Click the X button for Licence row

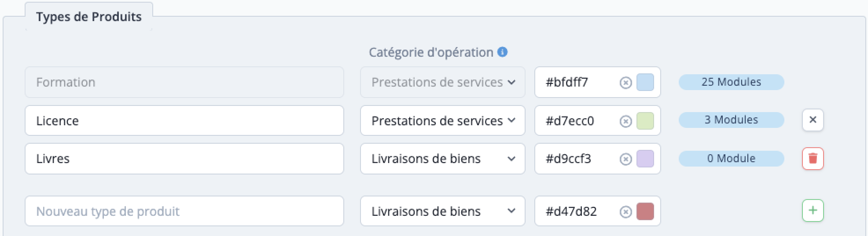[813, 120]
